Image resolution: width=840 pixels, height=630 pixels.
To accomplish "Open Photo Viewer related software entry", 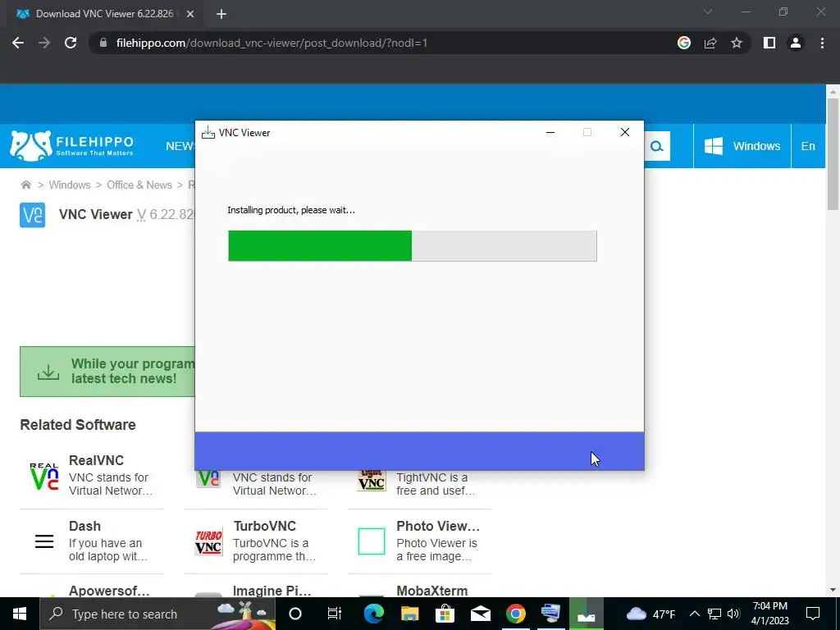I will click(x=419, y=541).
